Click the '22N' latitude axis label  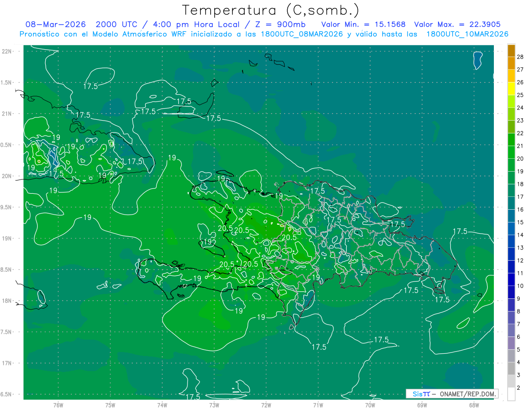click(x=7, y=51)
